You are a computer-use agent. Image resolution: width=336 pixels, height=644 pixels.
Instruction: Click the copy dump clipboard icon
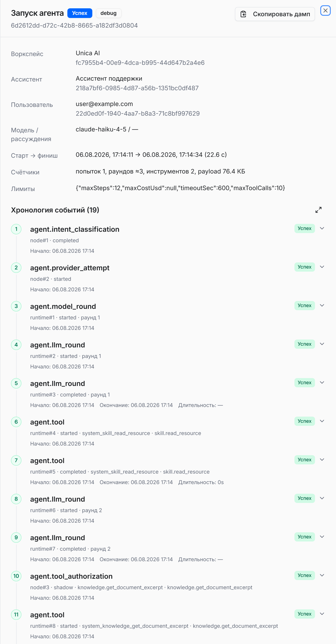tap(243, 14)
